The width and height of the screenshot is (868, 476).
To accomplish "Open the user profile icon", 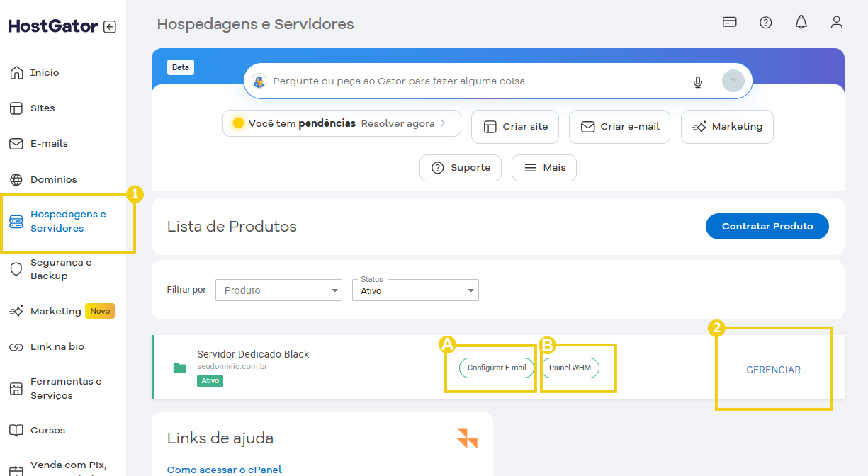I will pos(837,22).
